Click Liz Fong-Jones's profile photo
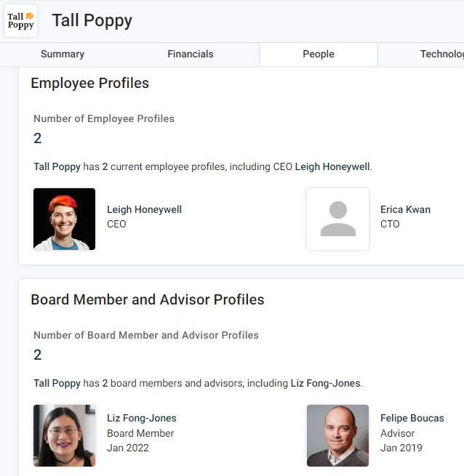This screenshot has height=476, width=464. click(65, 435)
